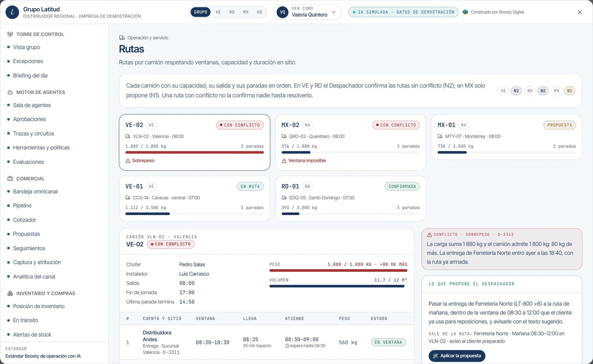This screenshot has height=364, width=593.
Task: Click the truck icon next to MTY-07 Monterrey
Action: tap(440, 136)
